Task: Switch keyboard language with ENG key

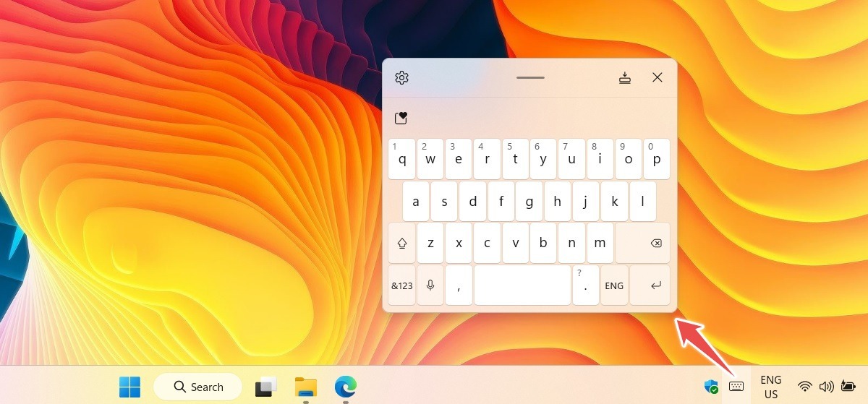Action: pos(614,285)
